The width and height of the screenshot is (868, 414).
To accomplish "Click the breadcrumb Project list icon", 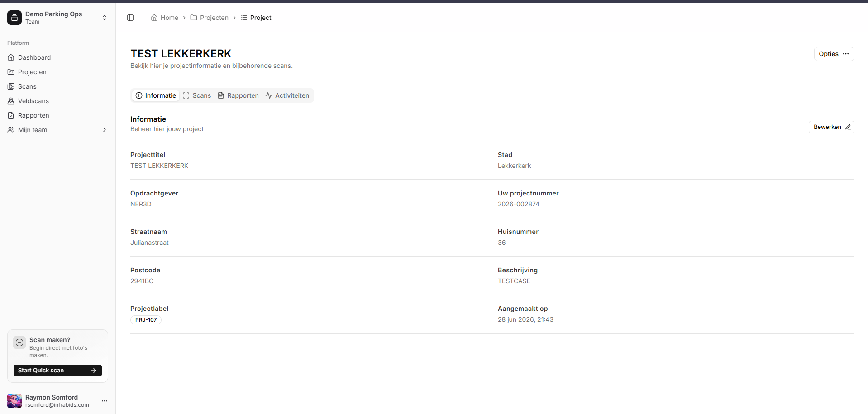I will pos(244,18).
